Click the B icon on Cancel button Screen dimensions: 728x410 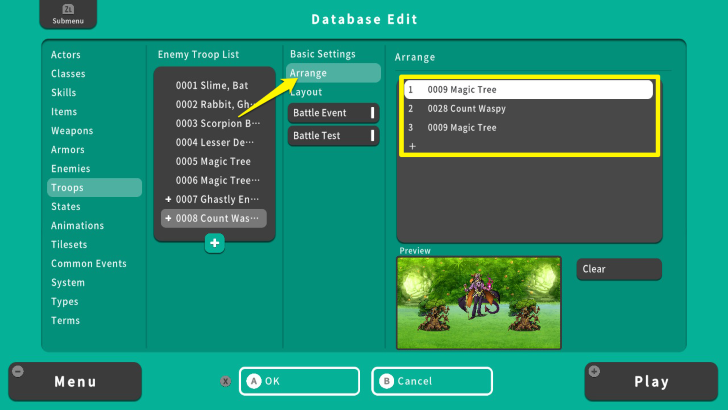click(x=386, y=381)
